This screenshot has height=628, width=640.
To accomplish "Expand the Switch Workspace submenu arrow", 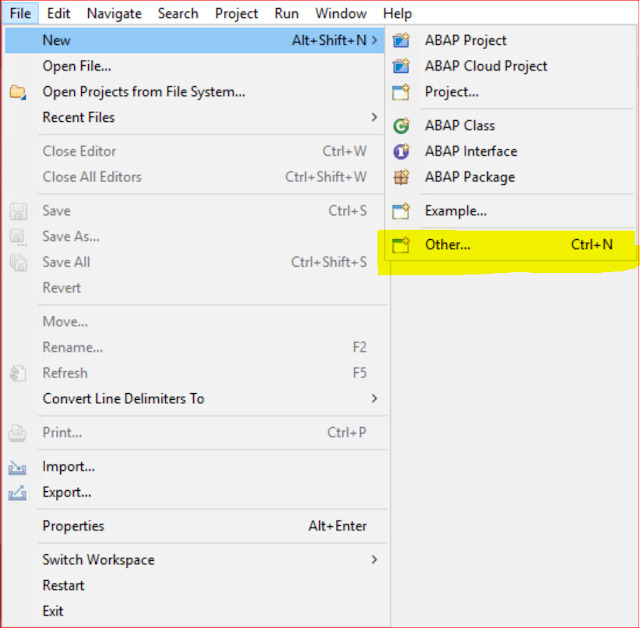I will [x=374, y=559].
